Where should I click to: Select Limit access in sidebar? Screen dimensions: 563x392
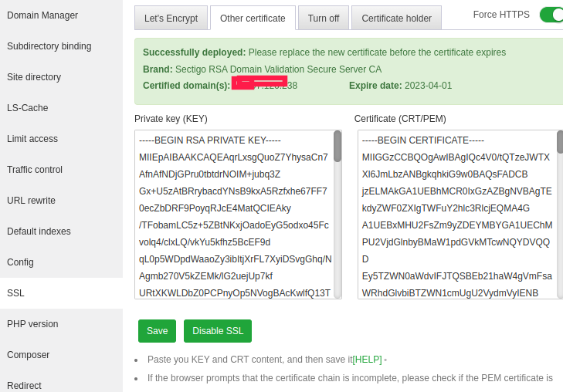tap(32, 139)
